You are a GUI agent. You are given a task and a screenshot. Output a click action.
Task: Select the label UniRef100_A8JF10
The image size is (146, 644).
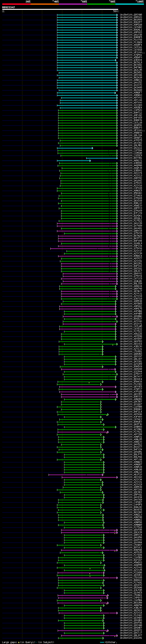131,475
